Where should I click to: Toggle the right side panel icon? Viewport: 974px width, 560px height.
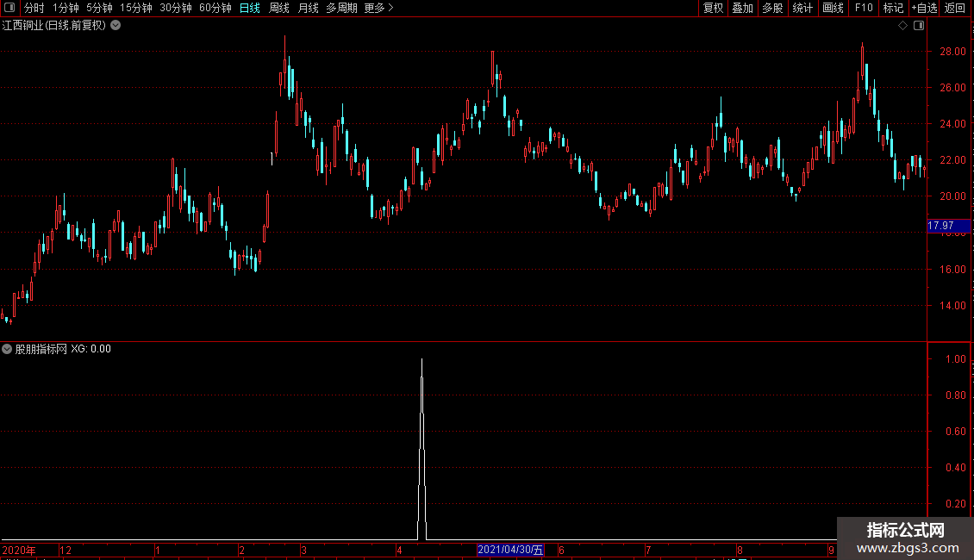919,26
